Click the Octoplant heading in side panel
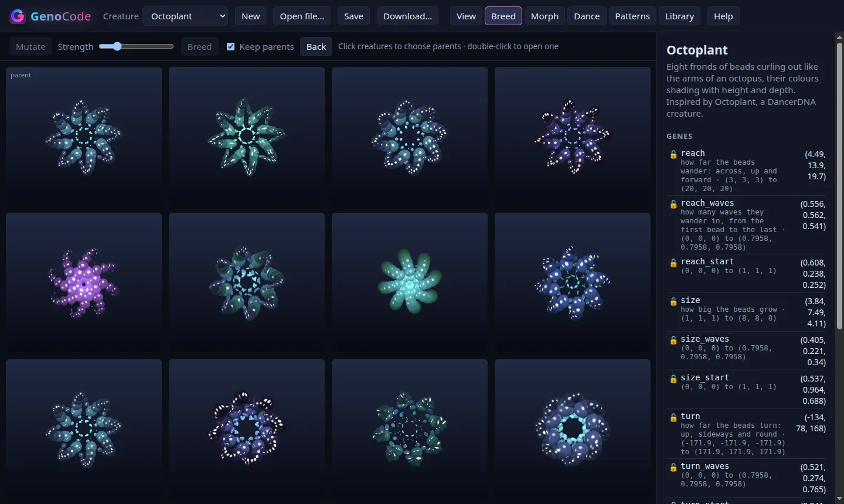 [x=697, y=50]
